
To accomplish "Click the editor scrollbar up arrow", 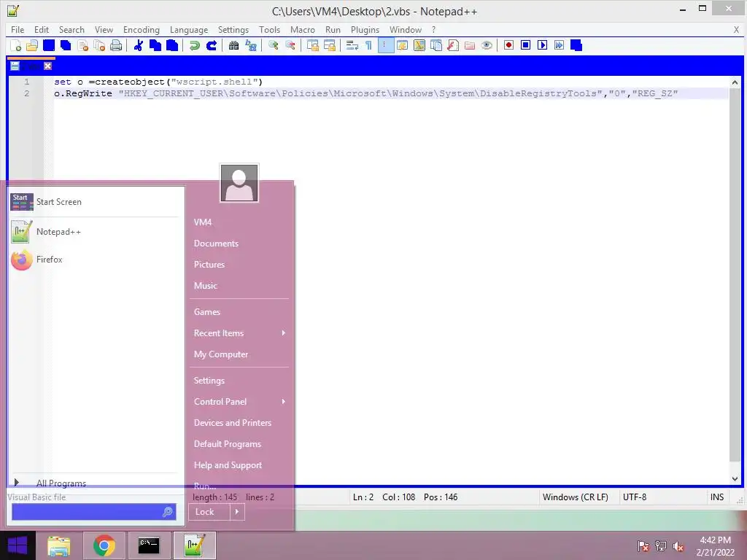I will point(735,82).
